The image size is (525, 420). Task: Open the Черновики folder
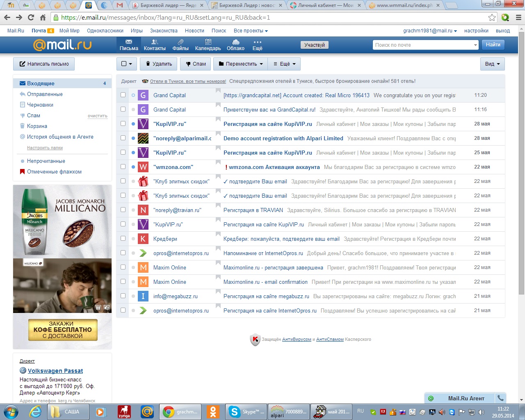click(40, 105)
